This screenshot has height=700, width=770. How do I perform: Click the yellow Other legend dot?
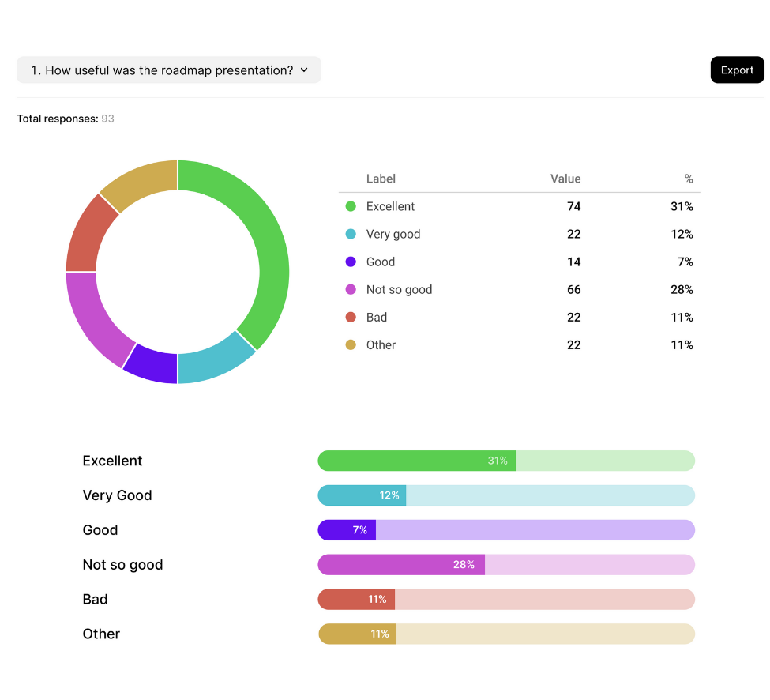pyautogui.click(x=351, y=344)
